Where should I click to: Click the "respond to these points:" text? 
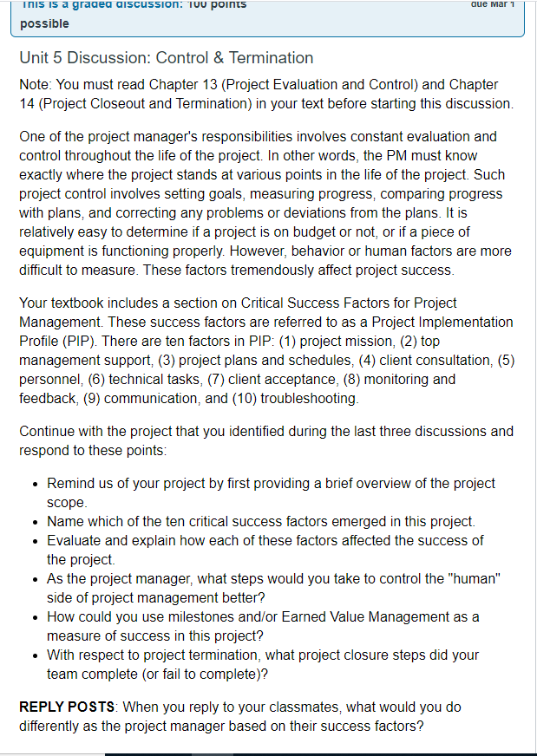pyautogui.click(x=93, y=450)
